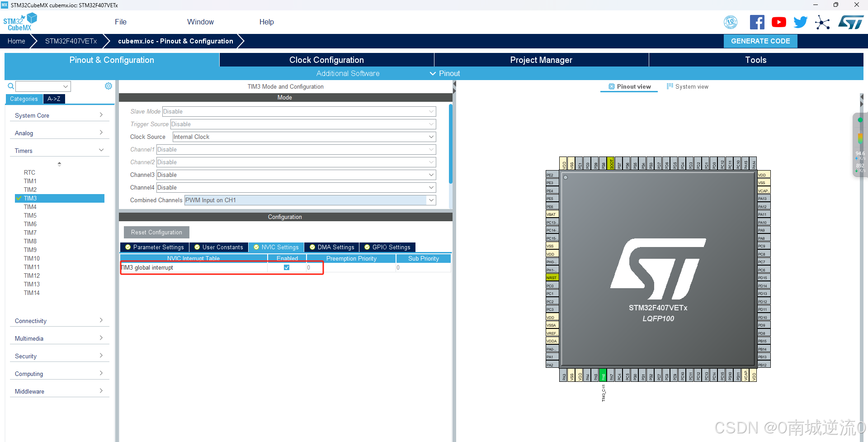Select the BOOT0 pin on the chip
The width and height of the screenshot is (868, 442).
click(611, 163)
